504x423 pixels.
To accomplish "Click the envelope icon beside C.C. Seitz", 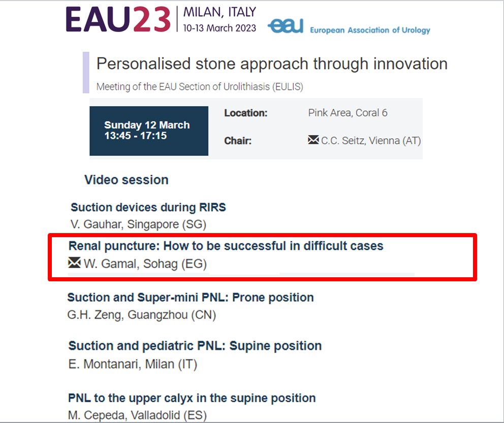I will [x=313, y=140].
